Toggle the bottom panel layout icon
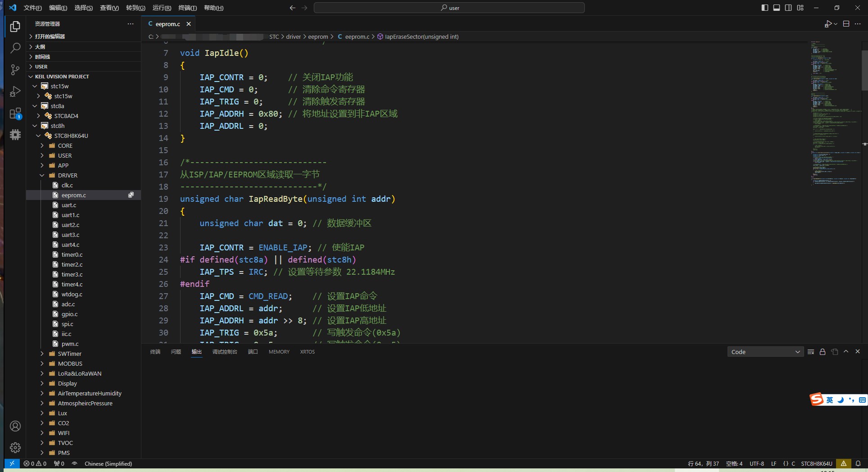The image size is (868, 472). [x=777, y=8]
